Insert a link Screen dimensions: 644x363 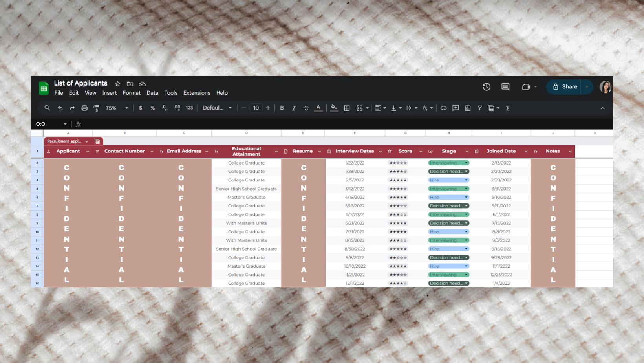click(443, 108)
